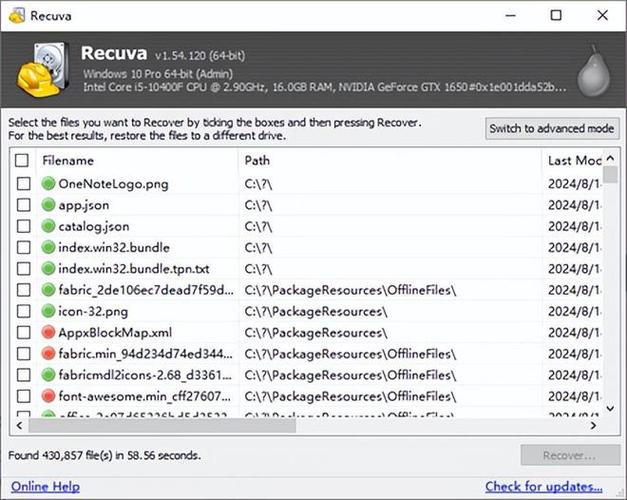Click green status dot beside index.win32.bundle
This screenshot has height=500, width=627.
point(48,247)
